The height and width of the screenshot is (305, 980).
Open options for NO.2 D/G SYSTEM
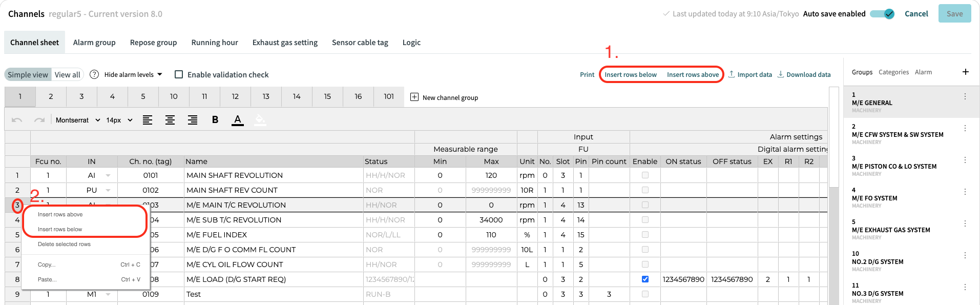965,255
